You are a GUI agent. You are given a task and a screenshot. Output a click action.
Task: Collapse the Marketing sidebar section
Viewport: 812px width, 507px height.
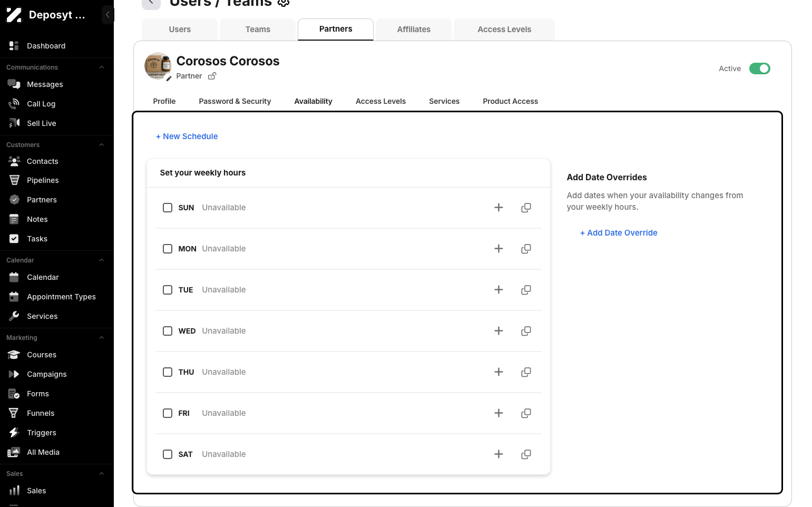pyautogui.click(x=102, y=338)
